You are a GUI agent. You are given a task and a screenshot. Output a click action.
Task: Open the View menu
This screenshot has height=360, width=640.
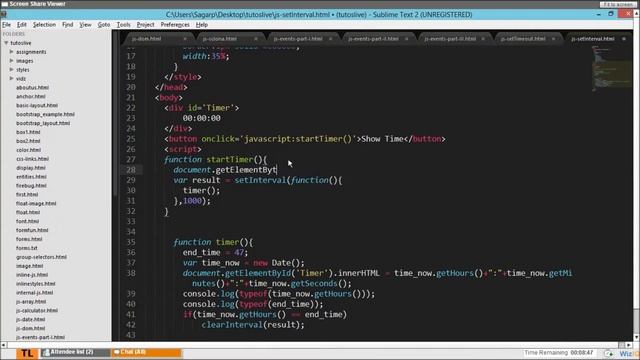tap(85, 25)
